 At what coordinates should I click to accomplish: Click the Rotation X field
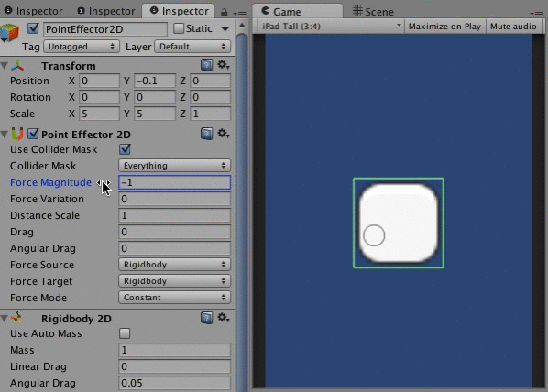99,97
